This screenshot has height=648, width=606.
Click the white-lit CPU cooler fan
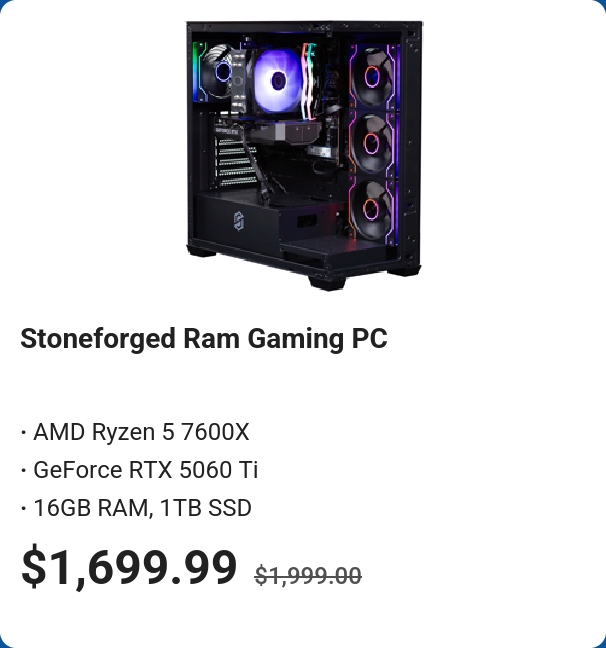[x=277, y=80]
